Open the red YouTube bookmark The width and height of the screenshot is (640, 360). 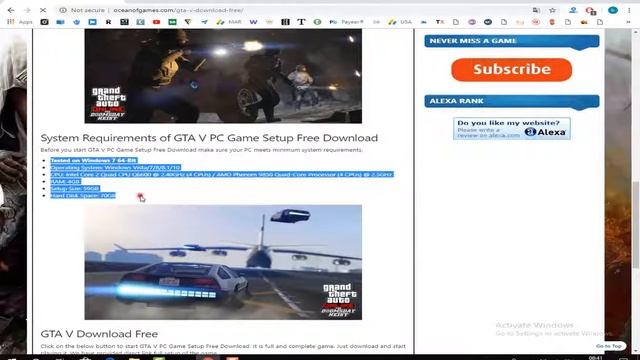coord(156,22)
